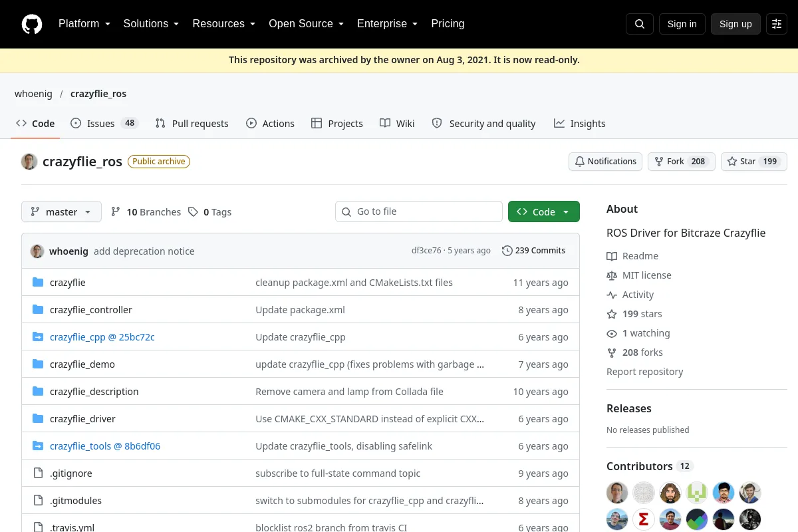This screenshot has width=798, height=532.
Task: Click the Readme book icon
Action: click(612, 256)
